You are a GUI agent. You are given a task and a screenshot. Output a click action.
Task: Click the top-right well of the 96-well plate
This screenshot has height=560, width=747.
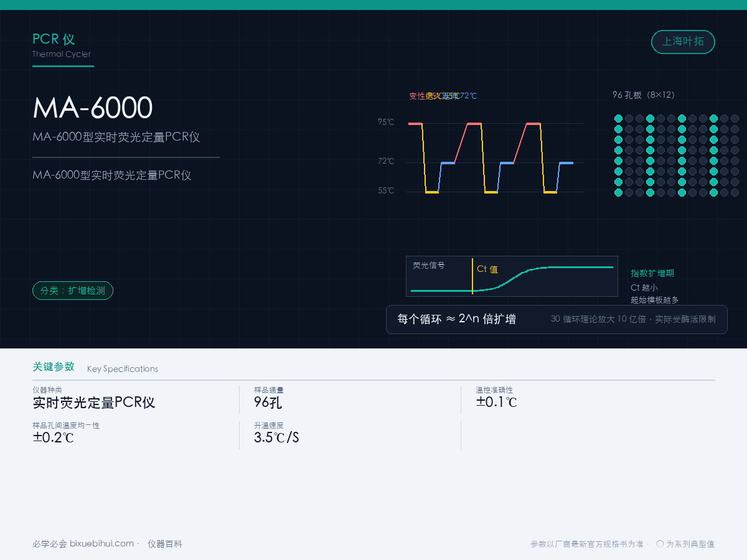735,118
